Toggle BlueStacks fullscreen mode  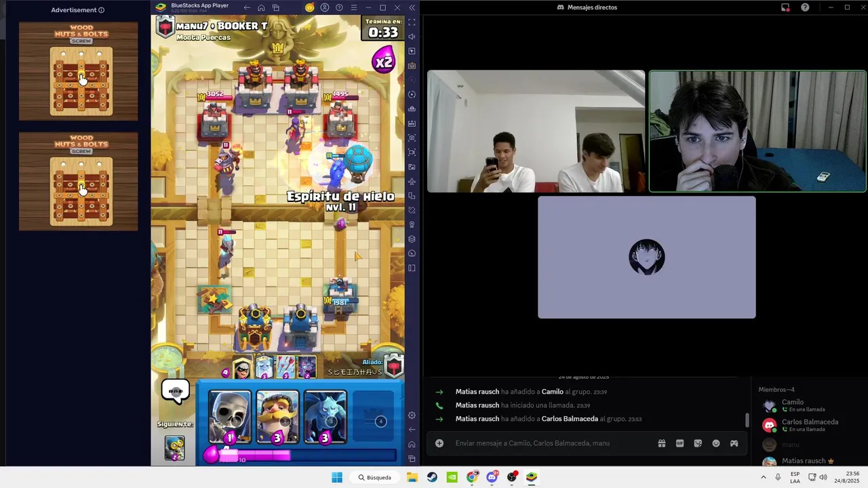click(x=412, y=22)
